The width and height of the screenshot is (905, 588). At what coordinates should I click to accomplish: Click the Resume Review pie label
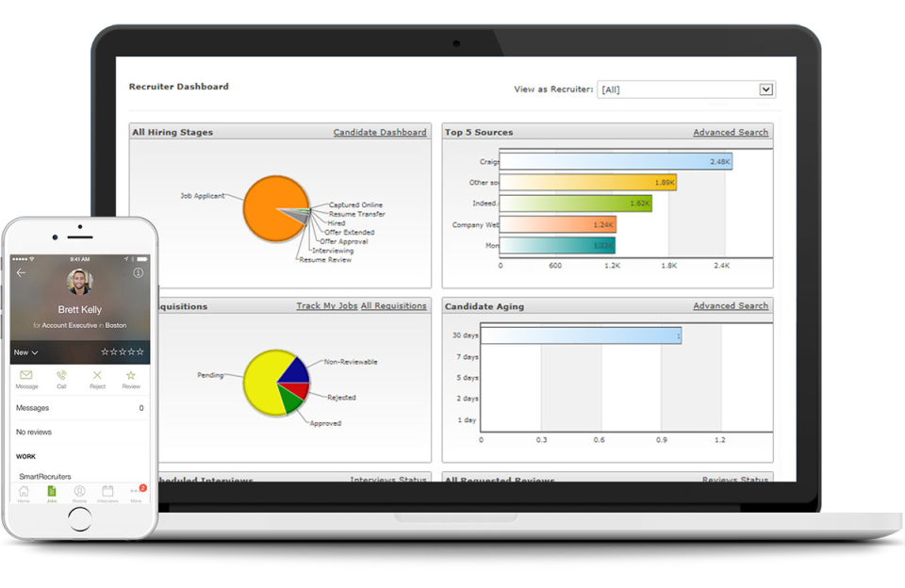[x=325, y=260]
